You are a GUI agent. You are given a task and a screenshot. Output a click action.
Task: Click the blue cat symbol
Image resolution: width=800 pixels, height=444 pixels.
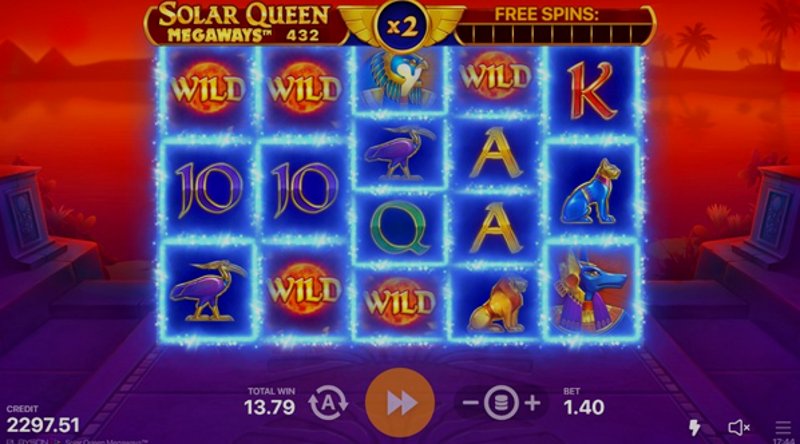pos(591,191)
